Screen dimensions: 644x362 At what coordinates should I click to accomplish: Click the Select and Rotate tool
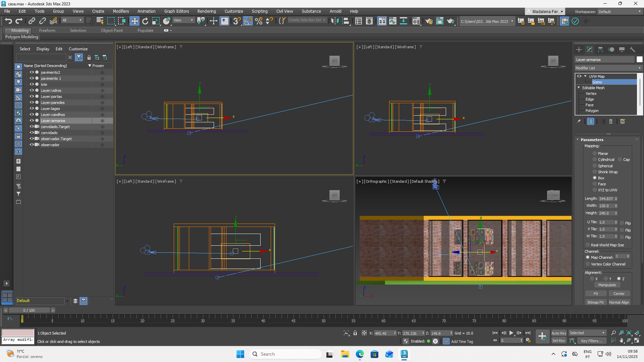tap(145, 21)
